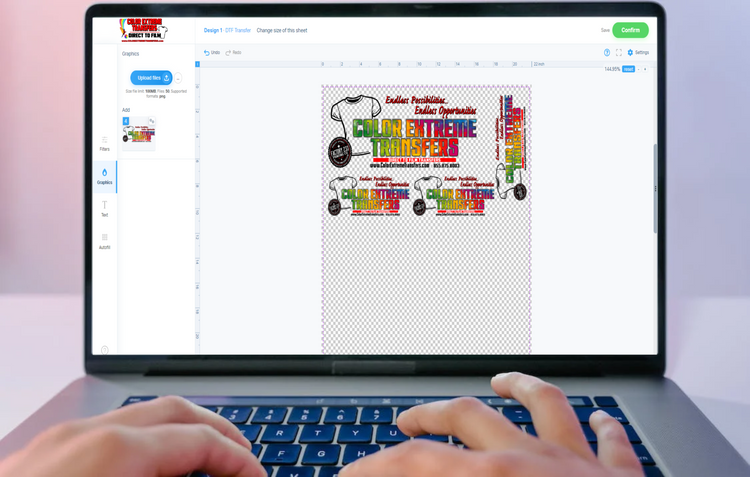750x477 pixels.
Task: Open the Filters panel in sidebar
Action: 104,143
